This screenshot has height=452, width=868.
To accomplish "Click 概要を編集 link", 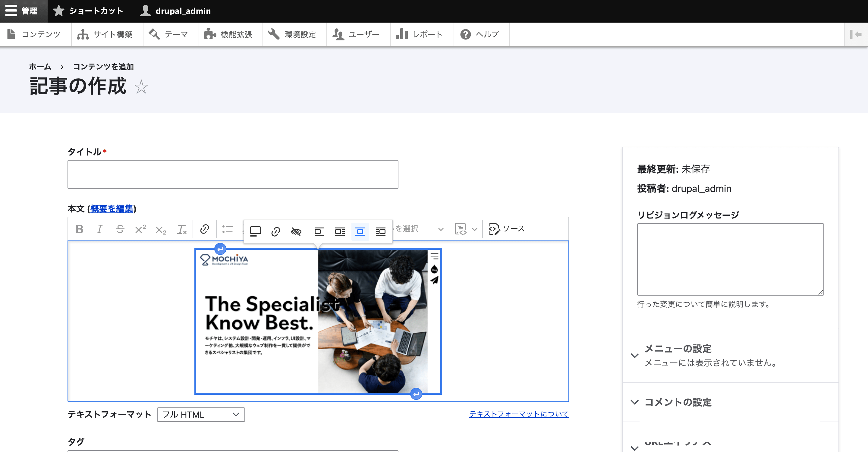I will click(112, 209).
